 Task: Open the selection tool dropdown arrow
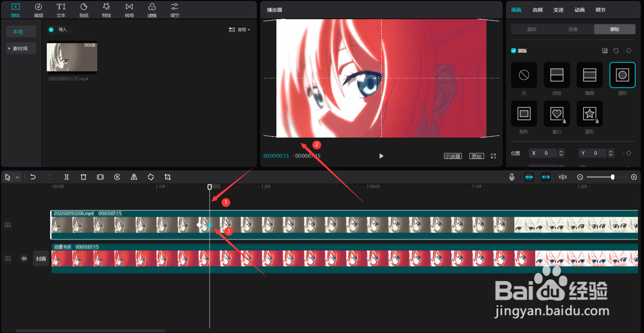17,177
